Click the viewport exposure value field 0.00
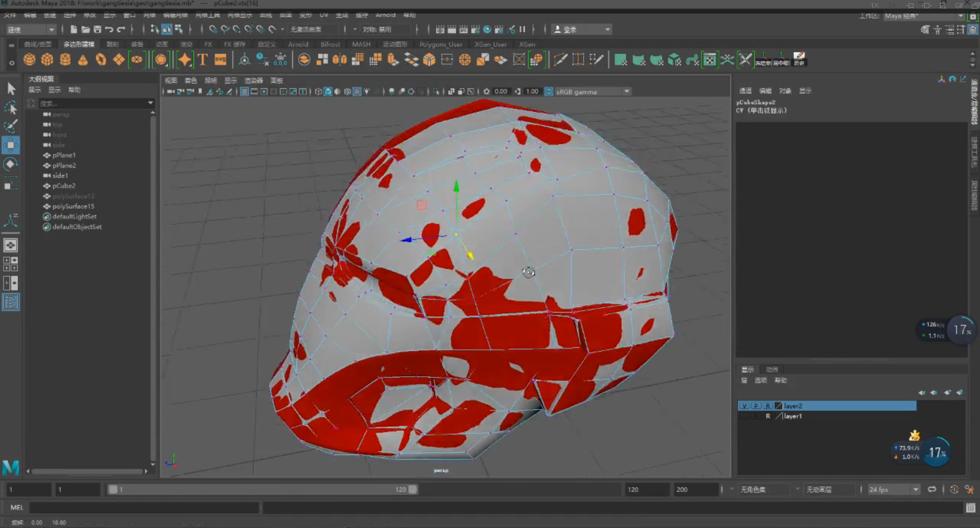The height and width of the screenshot is (528, 980). (x=501, y=91)
